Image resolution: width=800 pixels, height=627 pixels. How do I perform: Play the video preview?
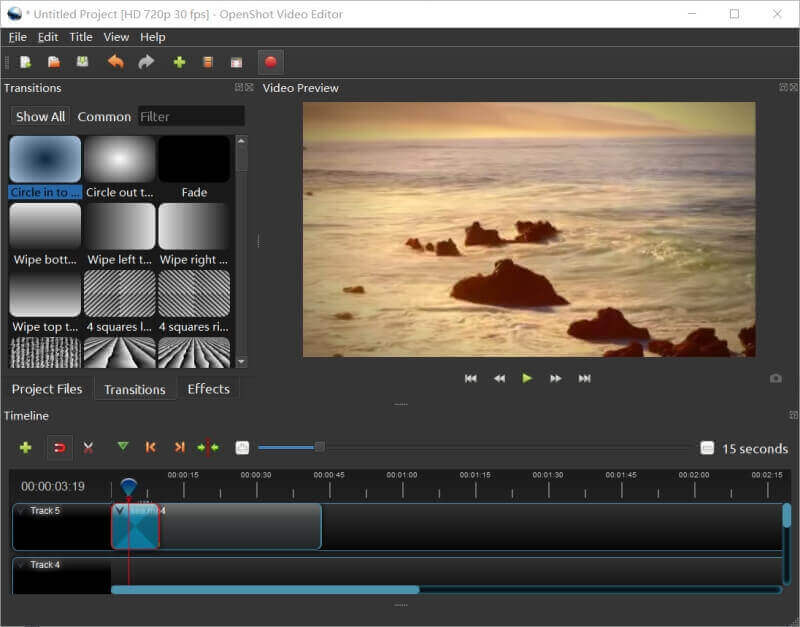[527, 378]
